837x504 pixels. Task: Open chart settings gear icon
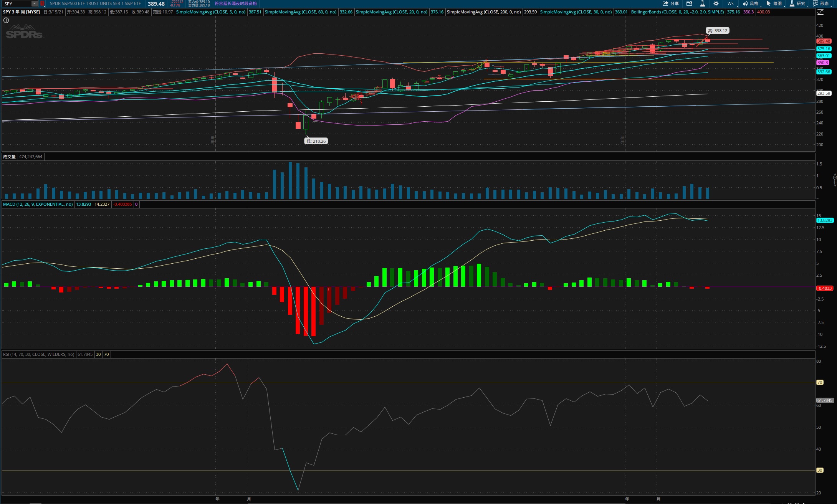pos(716,3)
